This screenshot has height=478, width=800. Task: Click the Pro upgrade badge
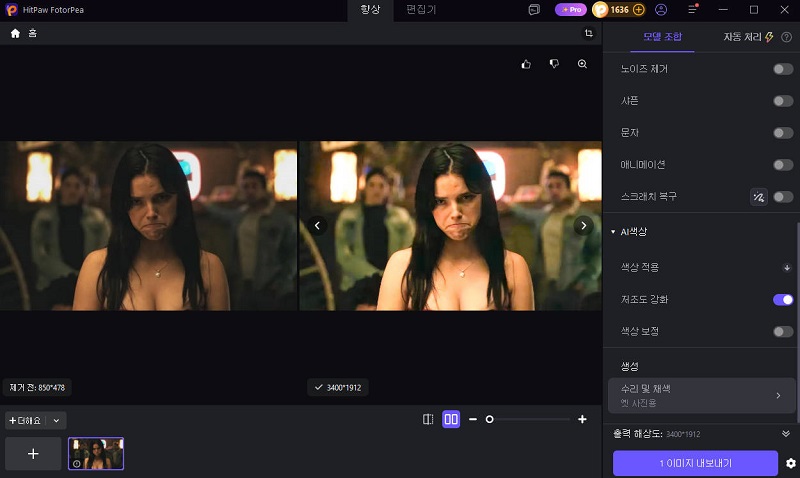coord(571,10)
